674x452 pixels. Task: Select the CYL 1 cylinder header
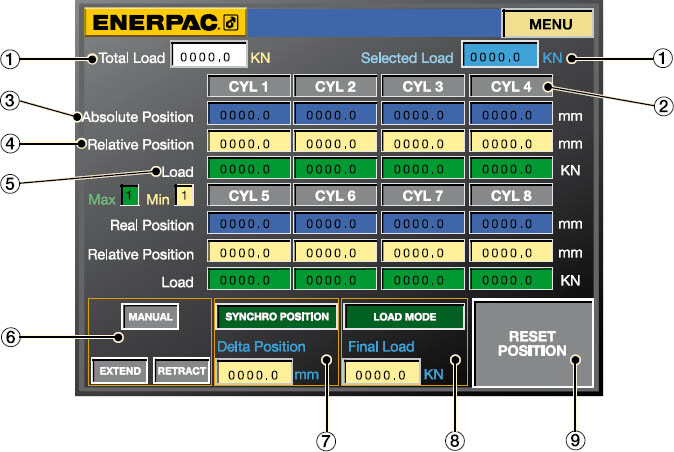pyautogui.click(x=249, y=87)
